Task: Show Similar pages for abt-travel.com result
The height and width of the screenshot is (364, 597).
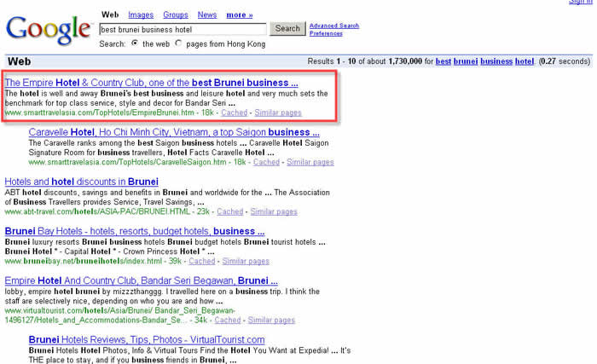Action: tap(274, 211)
